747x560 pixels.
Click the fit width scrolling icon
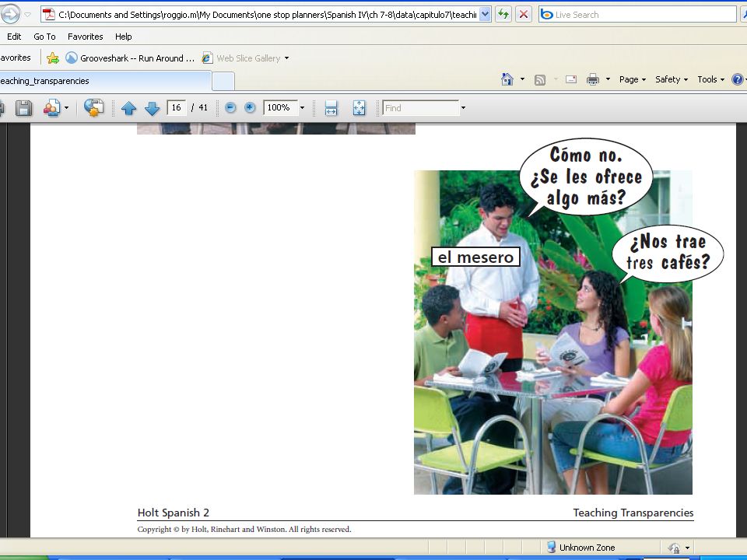[331, 108]
